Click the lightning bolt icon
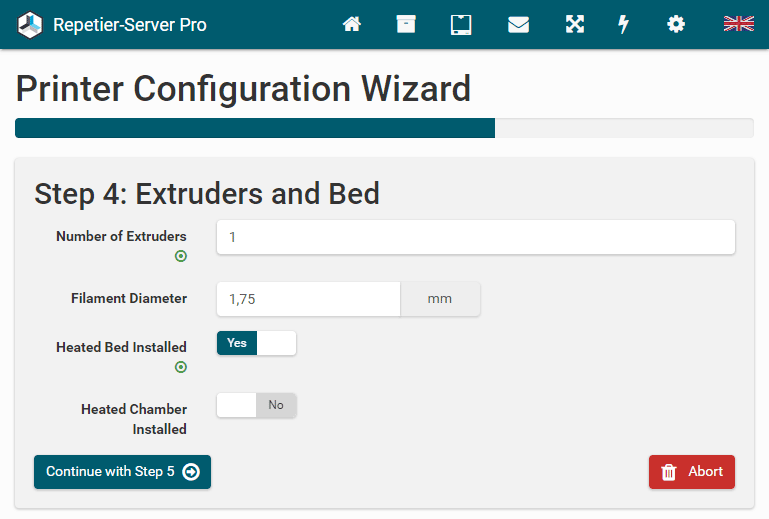The width and height of the screenshot is (769, 519). click(624, 24)
